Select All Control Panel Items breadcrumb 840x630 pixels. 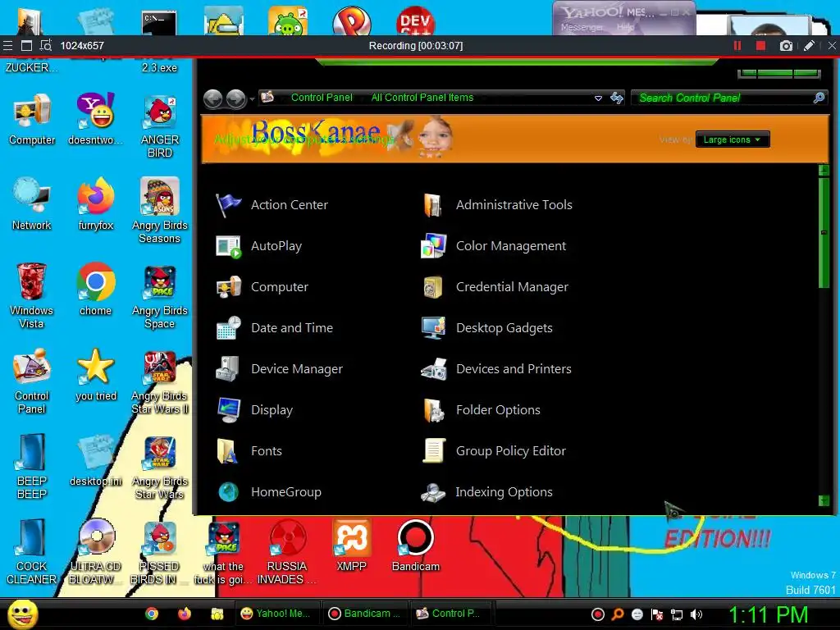tap(422, 98)
